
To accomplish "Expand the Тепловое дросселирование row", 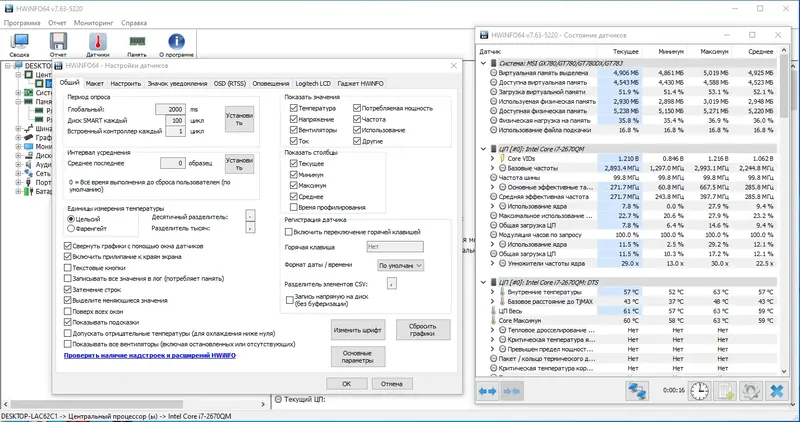I will pyautogui.click(x=493, y=330).
